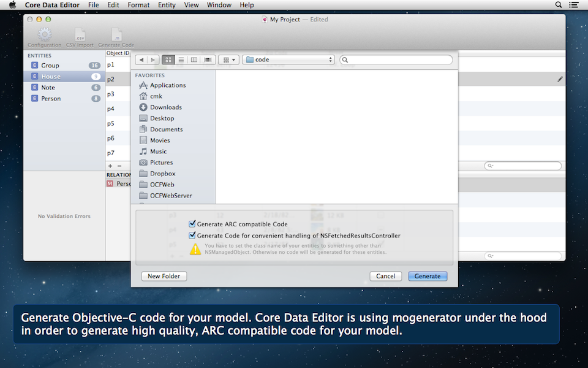Select Downloads in Favorites sidebar
This screenshot has height=368, width=588.
pos(160,107)
